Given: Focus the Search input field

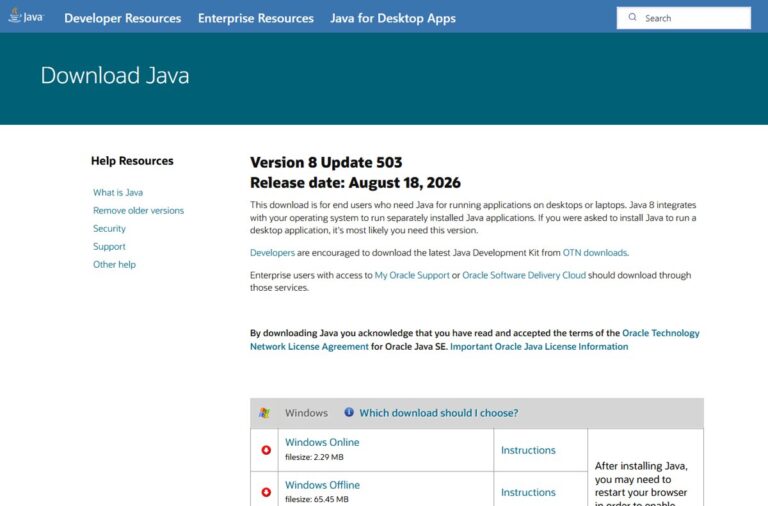Looking at the screenshot, I should (684, 18).
